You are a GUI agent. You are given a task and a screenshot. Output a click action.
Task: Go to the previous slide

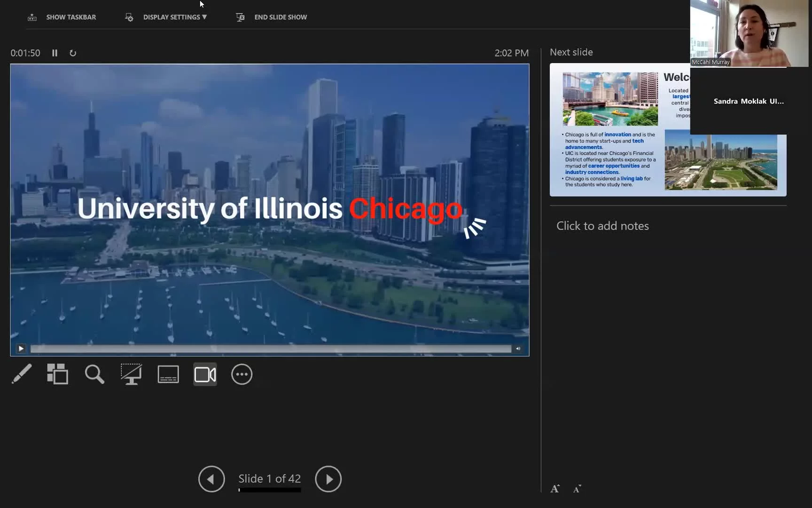click(211, 479)
